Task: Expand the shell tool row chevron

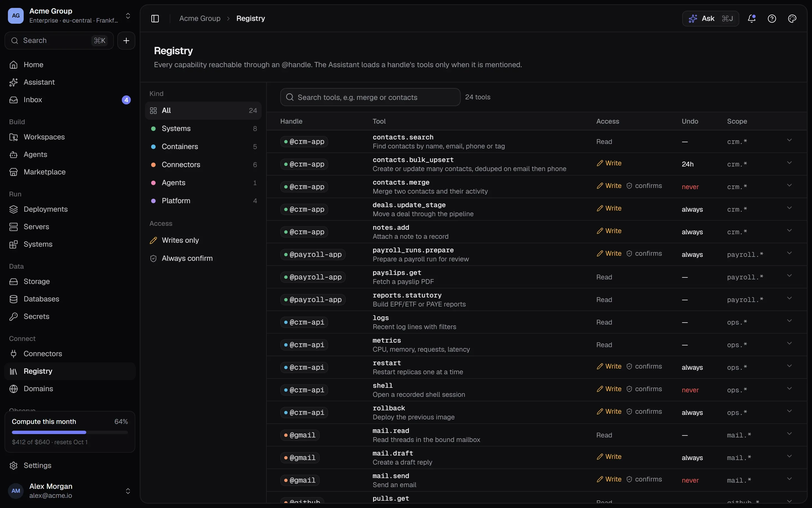Action: 789,388
